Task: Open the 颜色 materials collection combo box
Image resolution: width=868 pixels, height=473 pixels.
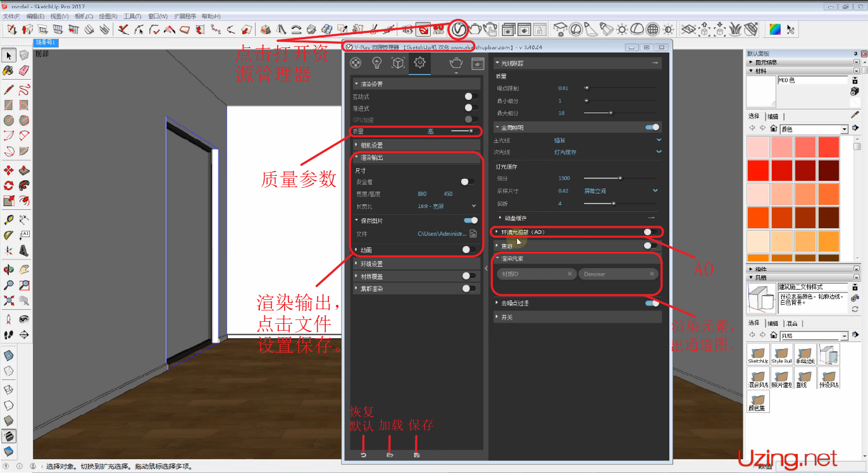Action: (x=814, y=129)
